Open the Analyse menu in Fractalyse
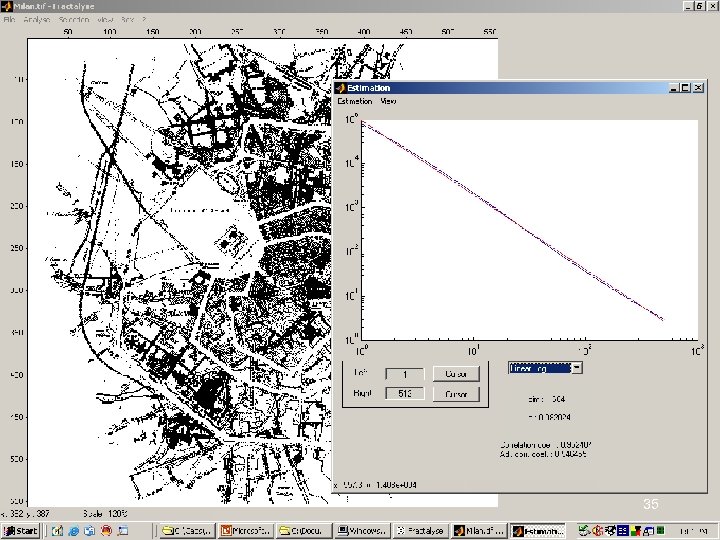Screen dimensions: 720x540 pyautogui.click(x=36, y=19)
